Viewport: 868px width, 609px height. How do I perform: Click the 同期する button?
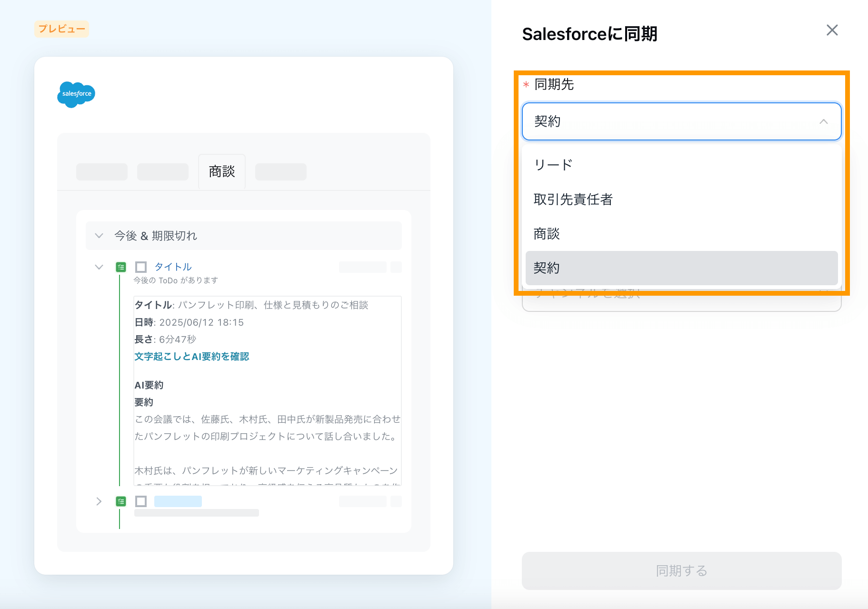[x=681, y=570]
